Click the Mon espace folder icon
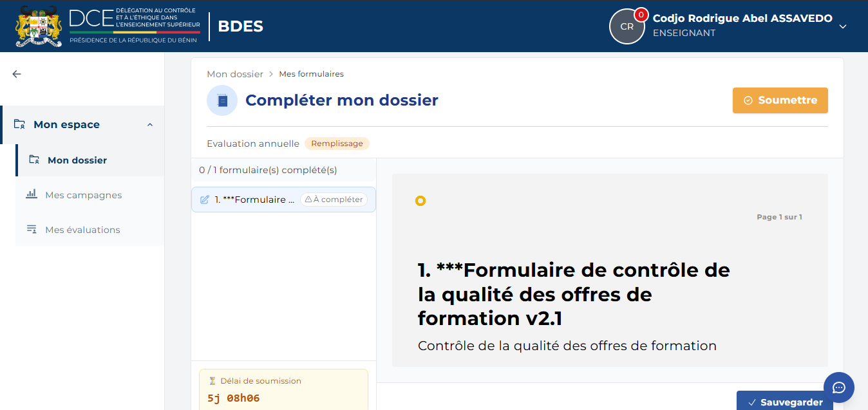 [x=19, y=124]
